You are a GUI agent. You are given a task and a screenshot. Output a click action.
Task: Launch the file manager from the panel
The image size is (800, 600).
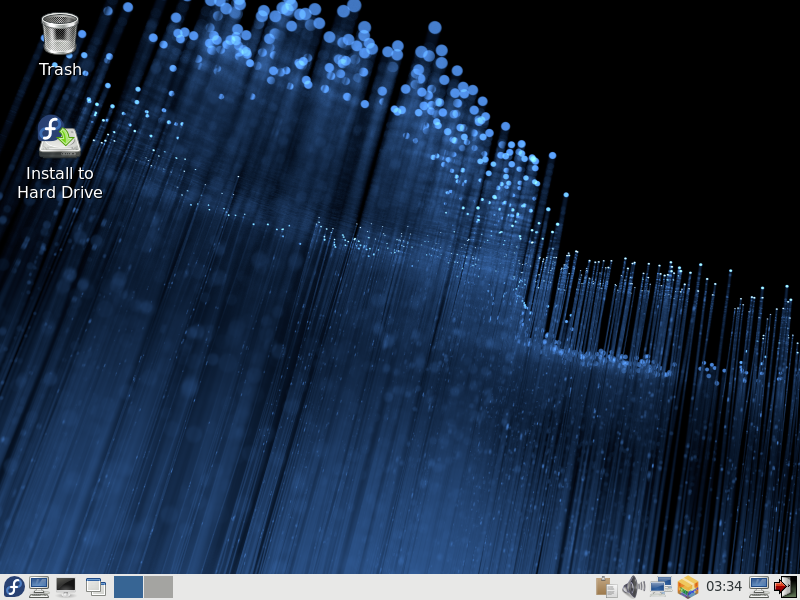pos(40,587)
